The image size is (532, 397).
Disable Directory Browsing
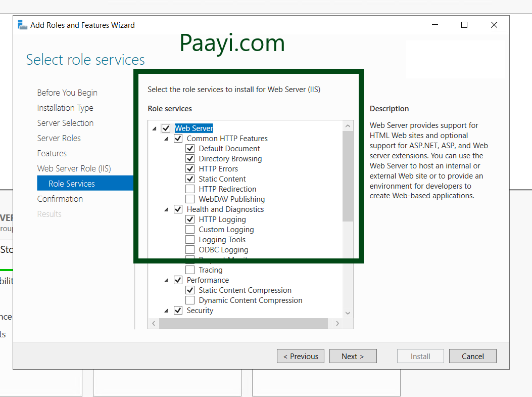pyautogui.click(x=190, y=158)
